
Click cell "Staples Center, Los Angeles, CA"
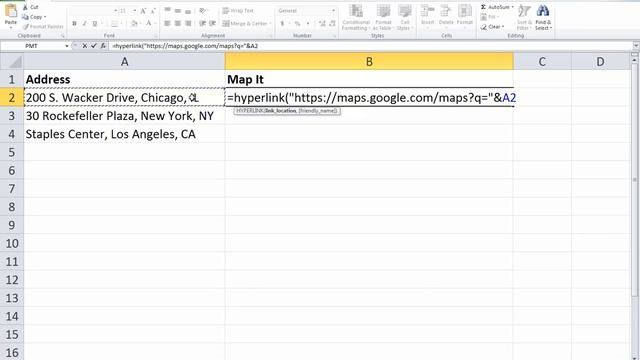[124, 134]
